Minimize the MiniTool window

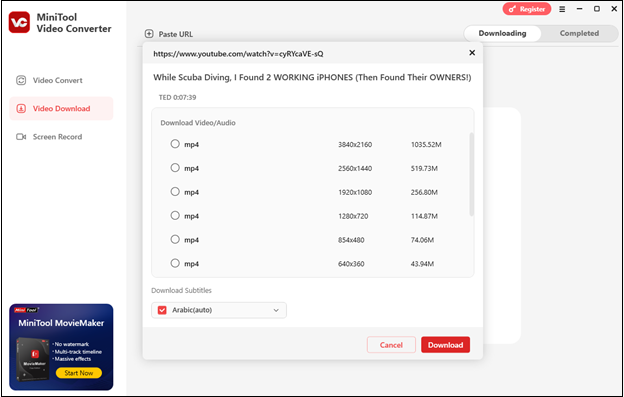click(579, 9)
